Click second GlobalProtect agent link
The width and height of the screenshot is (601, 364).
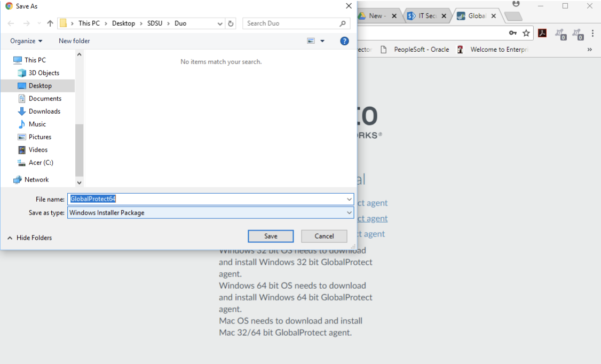pyautogui.click(x=373, y=218)
